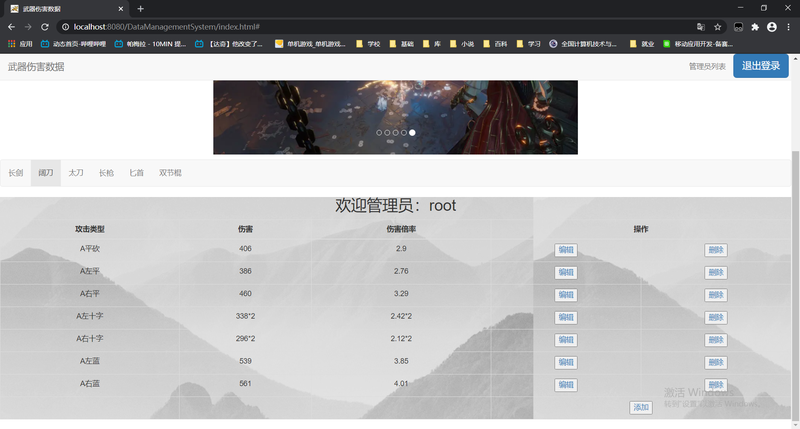
Task: Bookmark this page with the star
Action: click(x=717, y=27)
